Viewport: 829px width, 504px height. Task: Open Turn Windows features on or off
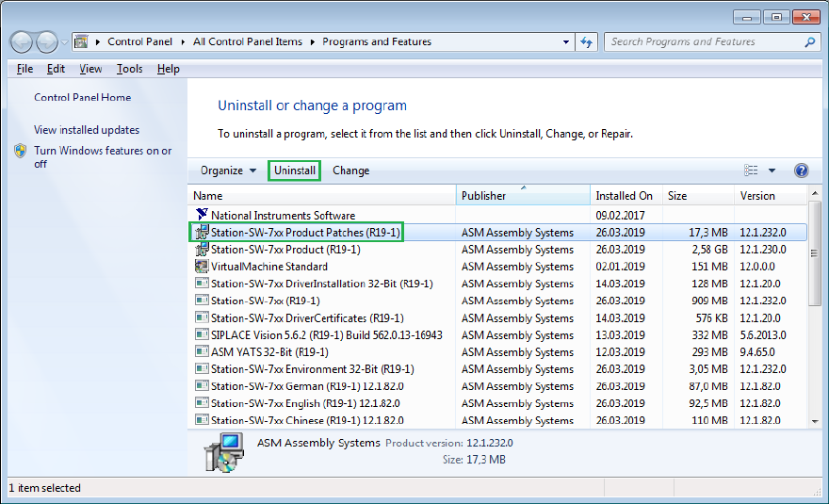pyautogui.click(x=103, y=157)
